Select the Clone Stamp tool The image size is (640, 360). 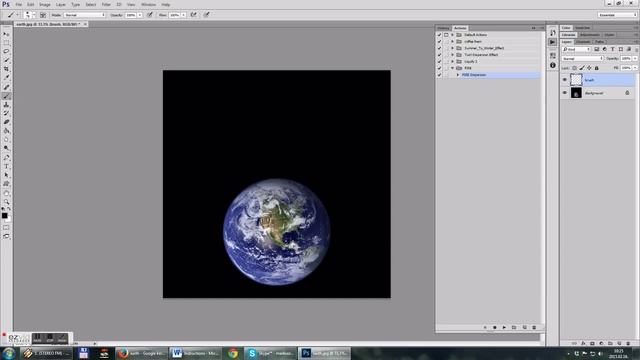pos(6,105)
